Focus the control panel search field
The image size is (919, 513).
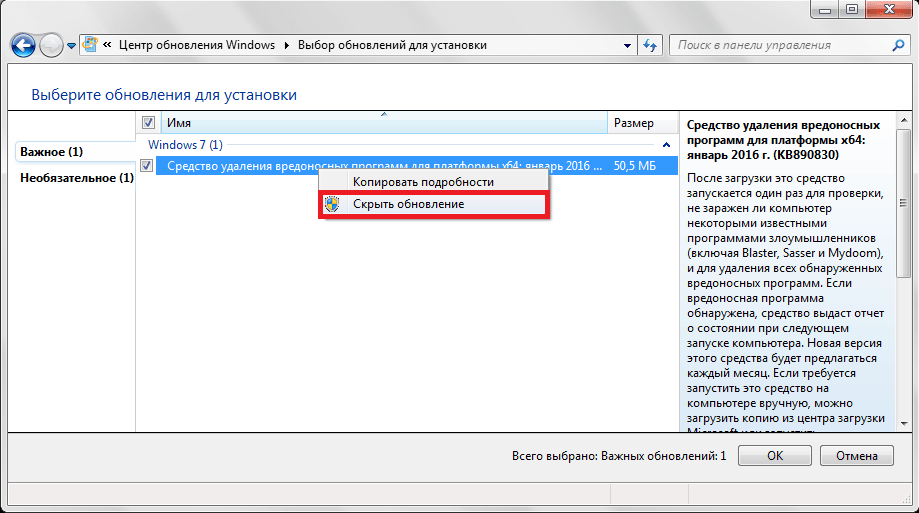pos(782,45)
